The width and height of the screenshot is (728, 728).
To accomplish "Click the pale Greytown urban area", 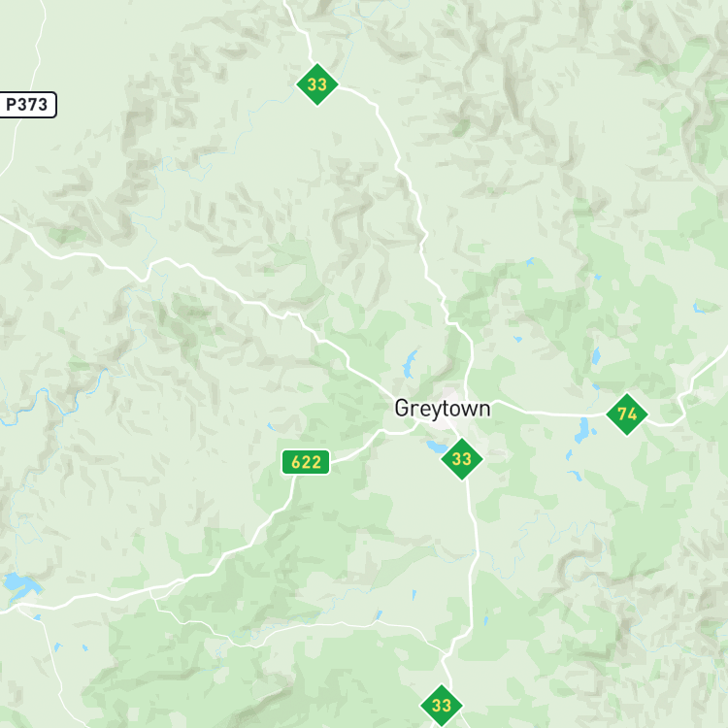I will pos(445,409).
